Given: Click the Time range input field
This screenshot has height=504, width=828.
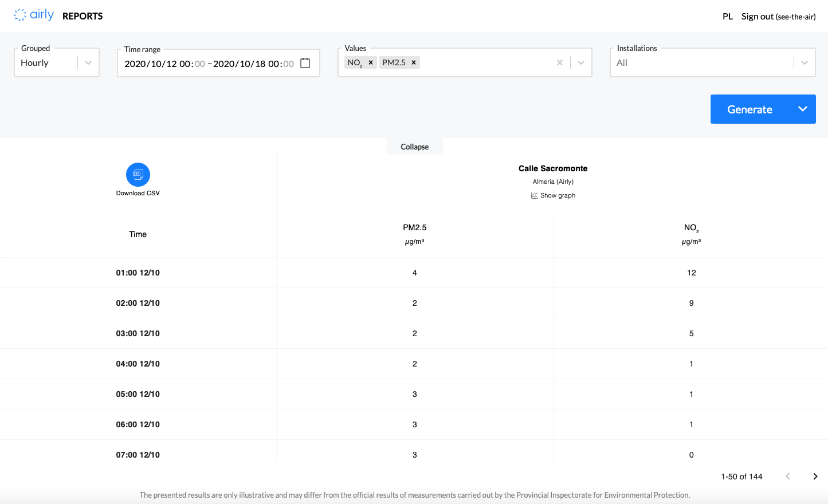Looking at the screenshot, I should pyautogui.click(x=209, y=64).
